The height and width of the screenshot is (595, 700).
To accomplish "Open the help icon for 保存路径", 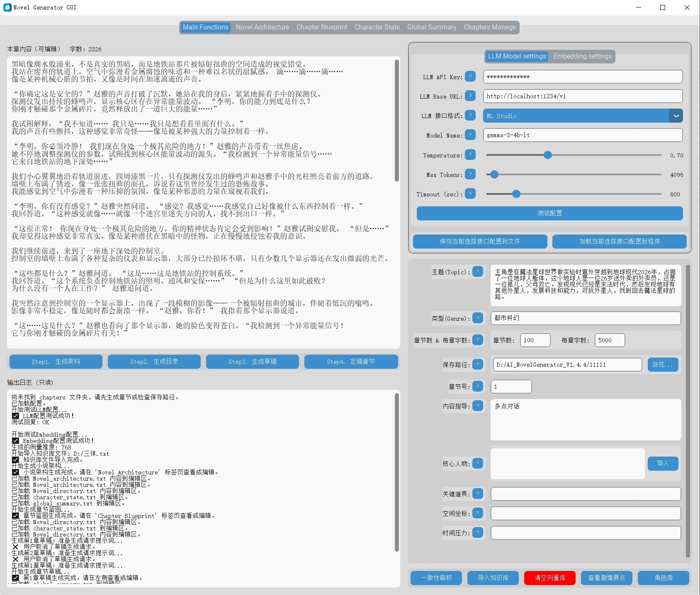I will click(478, 364).
